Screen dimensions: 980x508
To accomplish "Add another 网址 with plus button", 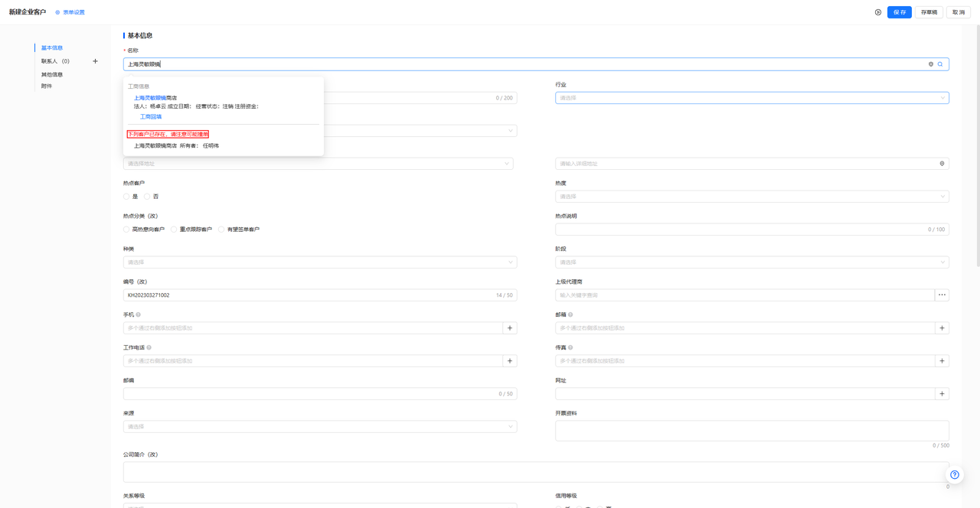I will click(942, 394).
